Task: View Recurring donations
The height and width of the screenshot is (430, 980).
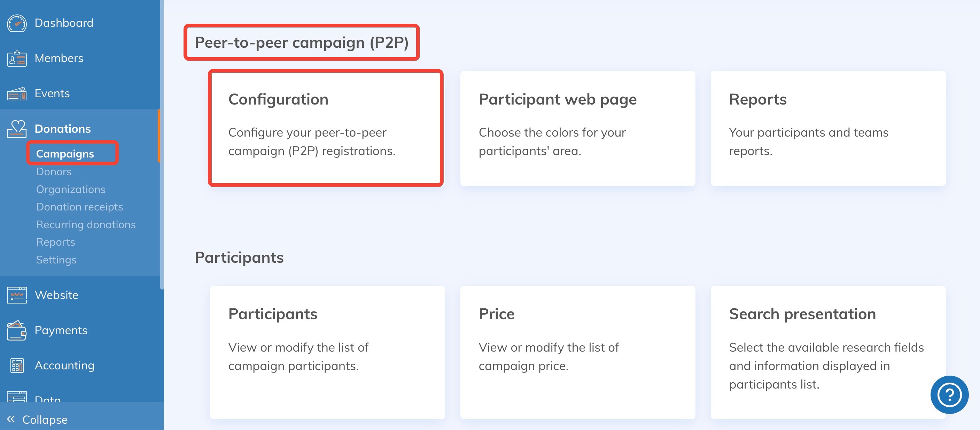Action: point(86,224)
